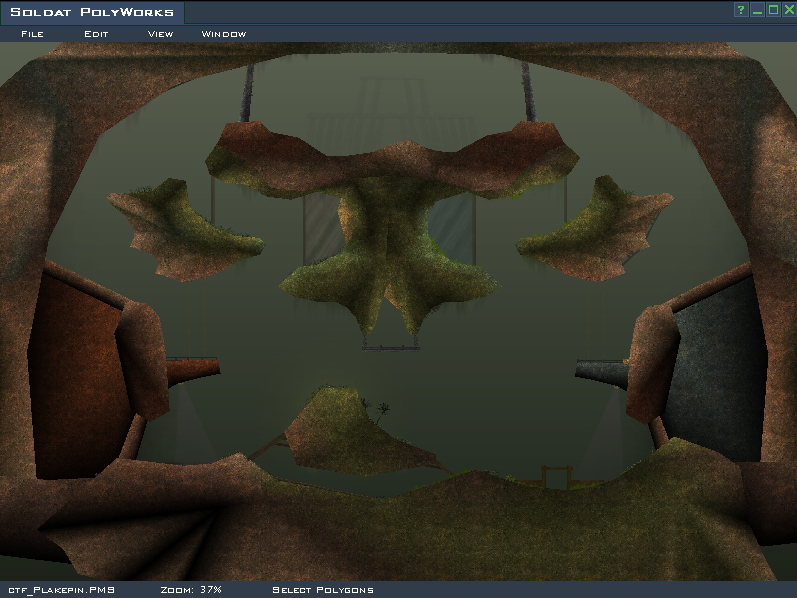Screen dimensions: 797x598
Task: Select the central hanging mossy island polygon
Action: 390,250
